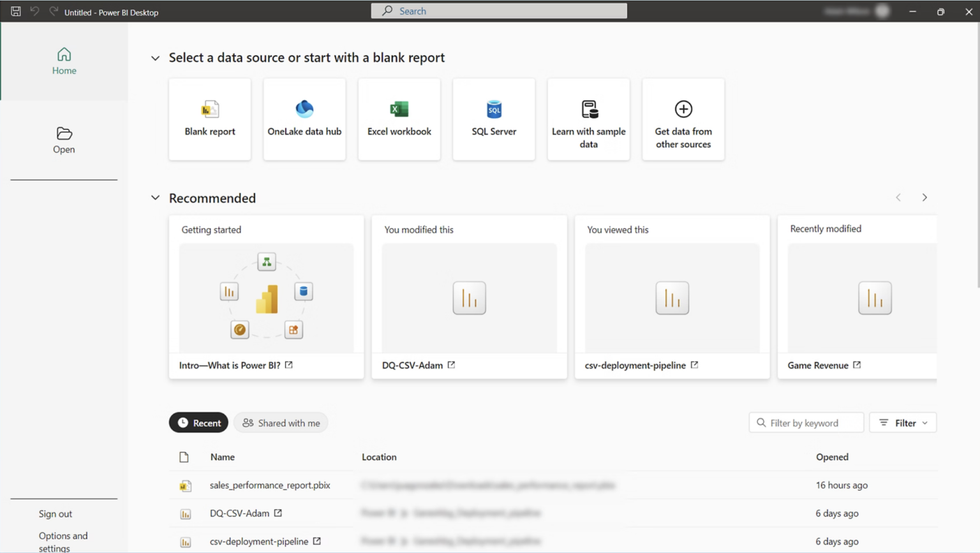Save the report using the save icon

click(16, 11)
